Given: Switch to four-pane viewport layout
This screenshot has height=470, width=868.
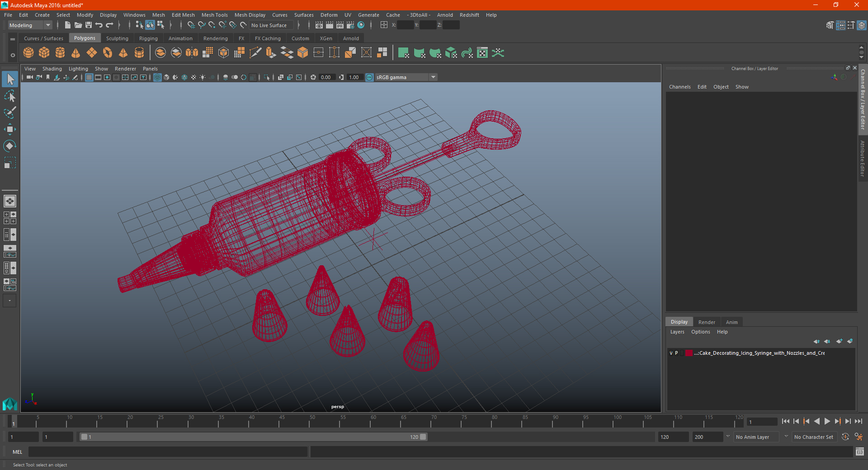Looking at the screenshot, I should (10, 218).
